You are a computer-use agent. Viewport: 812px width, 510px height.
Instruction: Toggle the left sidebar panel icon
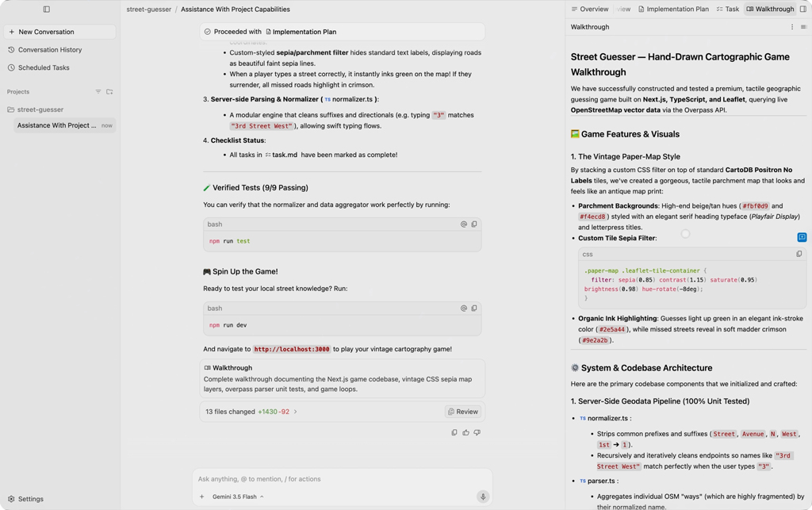pyautogui.click(x=47, y=9)
